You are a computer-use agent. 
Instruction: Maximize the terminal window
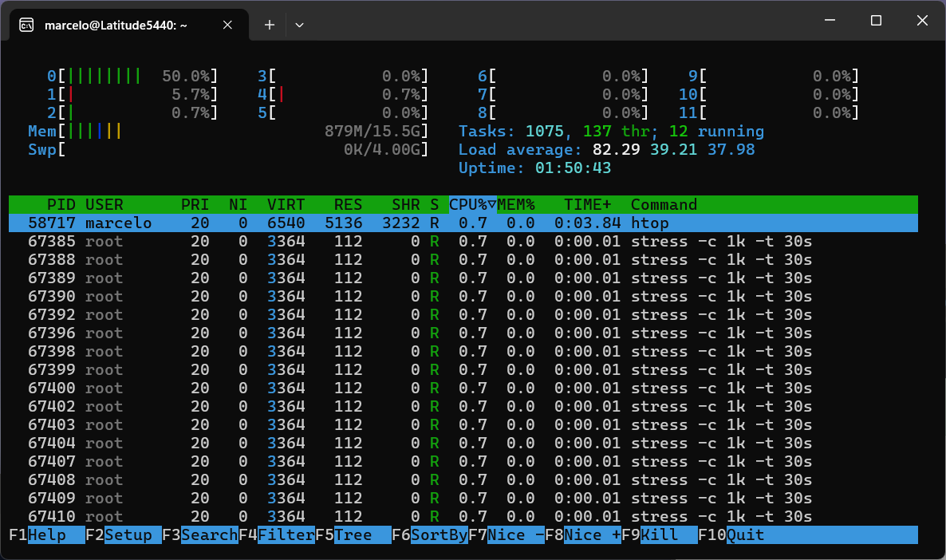(x=876, y=21)
